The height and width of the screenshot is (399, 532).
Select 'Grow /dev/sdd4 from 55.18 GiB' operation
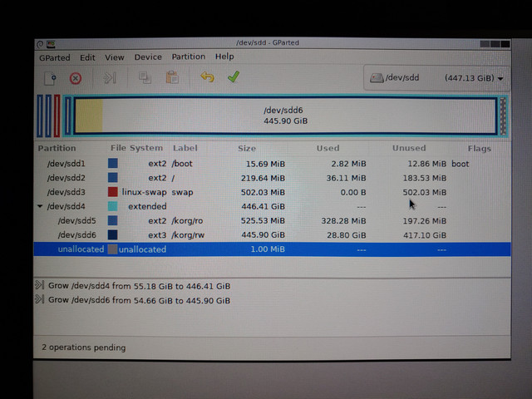point(139,286)
